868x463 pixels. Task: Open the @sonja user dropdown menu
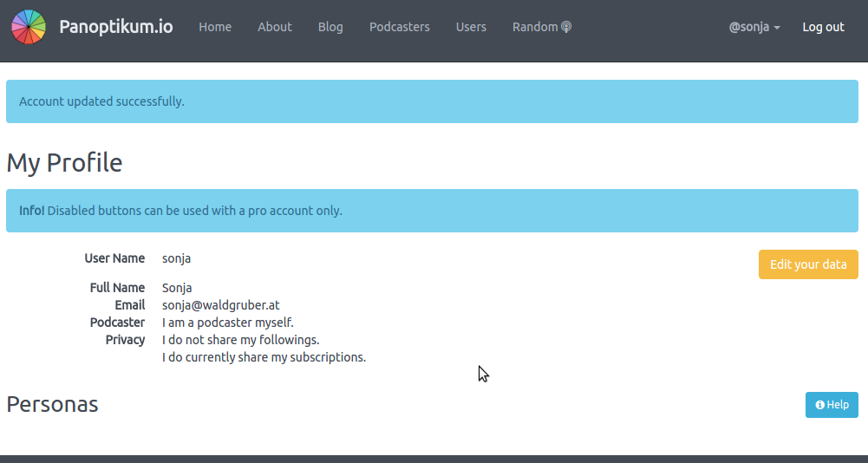pyautogui.click(x=754, y=27)
